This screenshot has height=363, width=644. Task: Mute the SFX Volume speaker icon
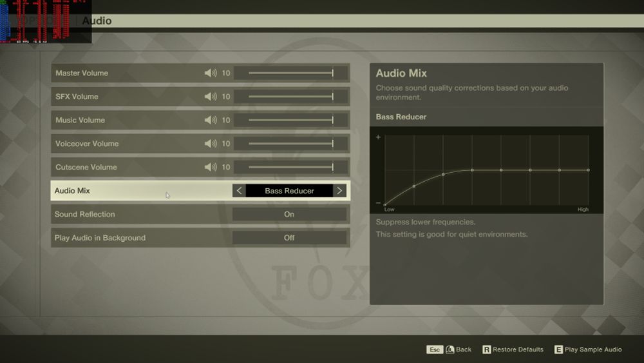pyautogui.click(x=211, y=97)
